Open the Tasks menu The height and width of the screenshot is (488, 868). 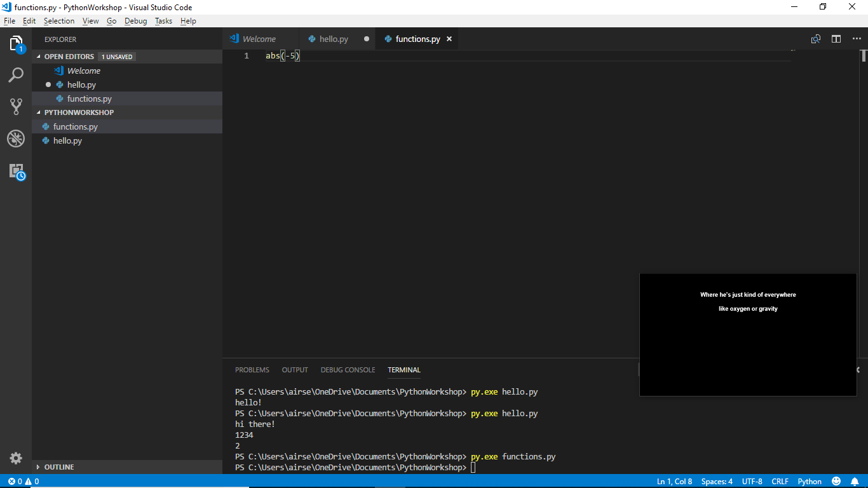click(163, 21)
